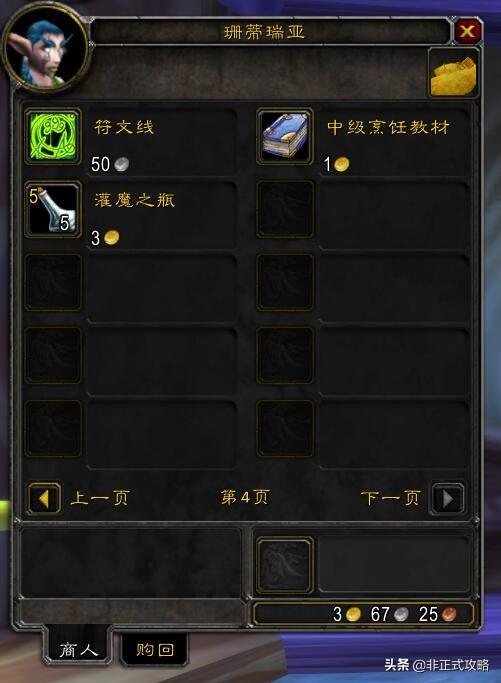The height and width of the screenshot is (683, 501).
Task: Click the grey next-page arrow button
Action: click(x=447, y=498)
